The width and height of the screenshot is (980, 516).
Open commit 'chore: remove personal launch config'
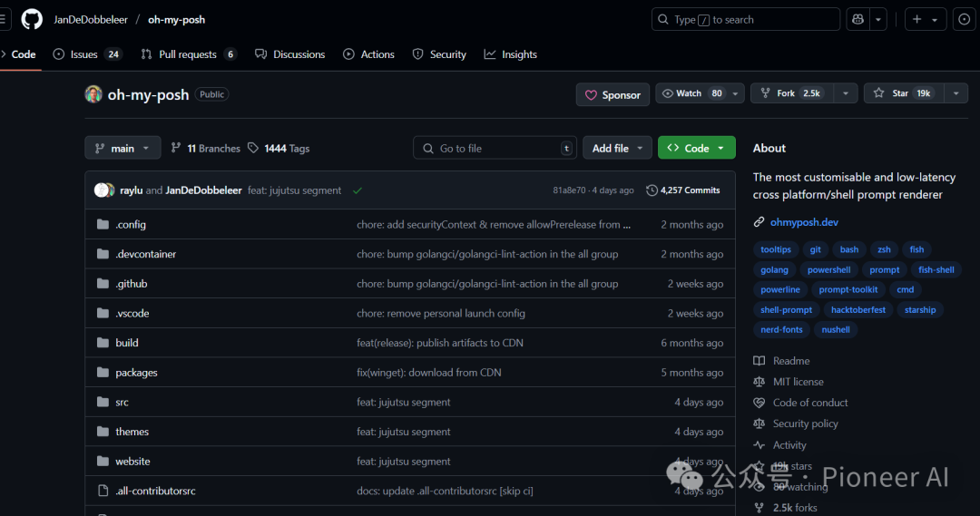coord(441,313)
